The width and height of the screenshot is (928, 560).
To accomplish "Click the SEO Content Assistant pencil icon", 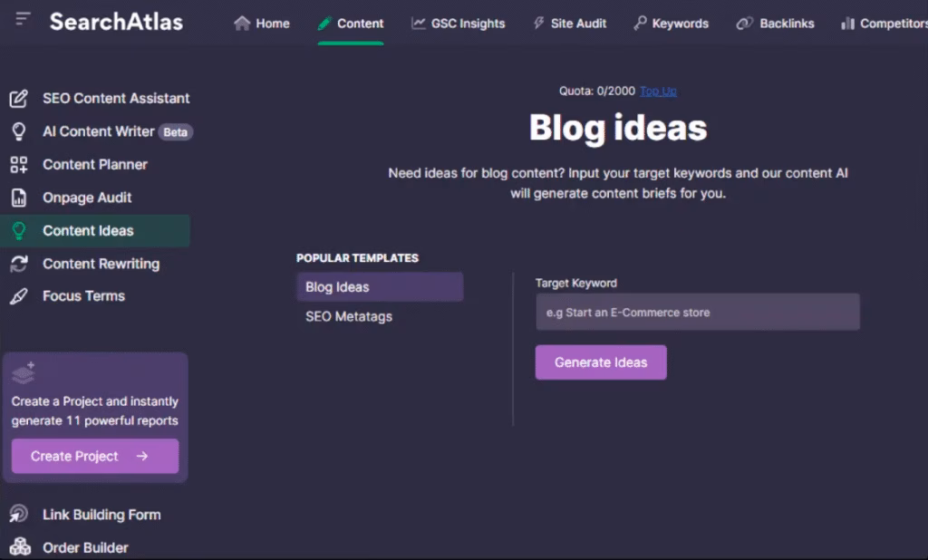I will (x=18, y=98).
